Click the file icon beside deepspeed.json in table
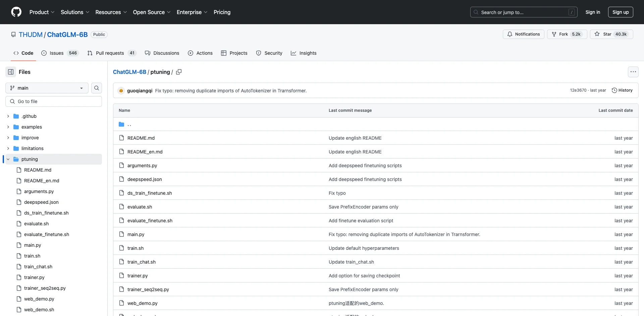This screenshot has height=316, width=644. [x=121, y=179]
